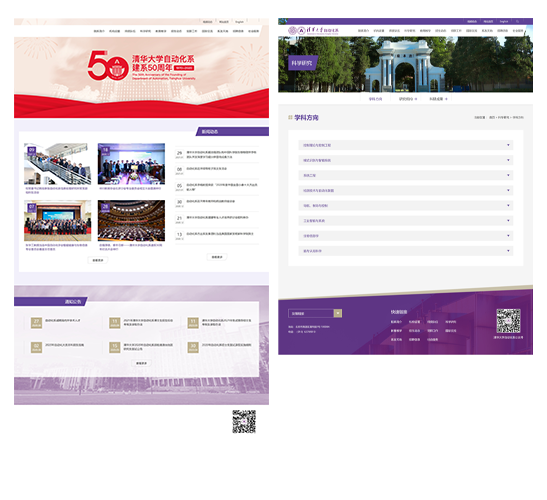547x500 pixels.
Task: Select the 学科方向 sub-tab under the banner
Action: pos(375,99)
